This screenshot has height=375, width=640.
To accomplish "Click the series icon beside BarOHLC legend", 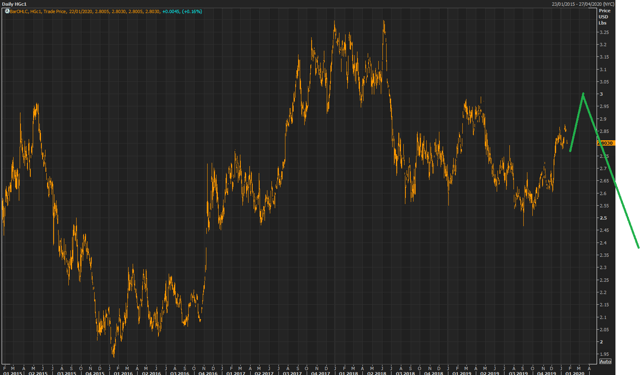I will [7, 11].
